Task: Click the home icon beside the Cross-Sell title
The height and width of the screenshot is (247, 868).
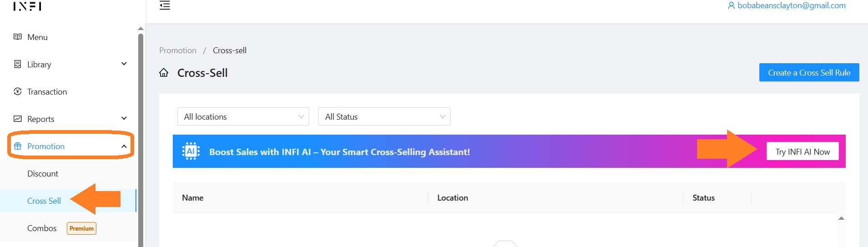Action: (x=164, y=73)
